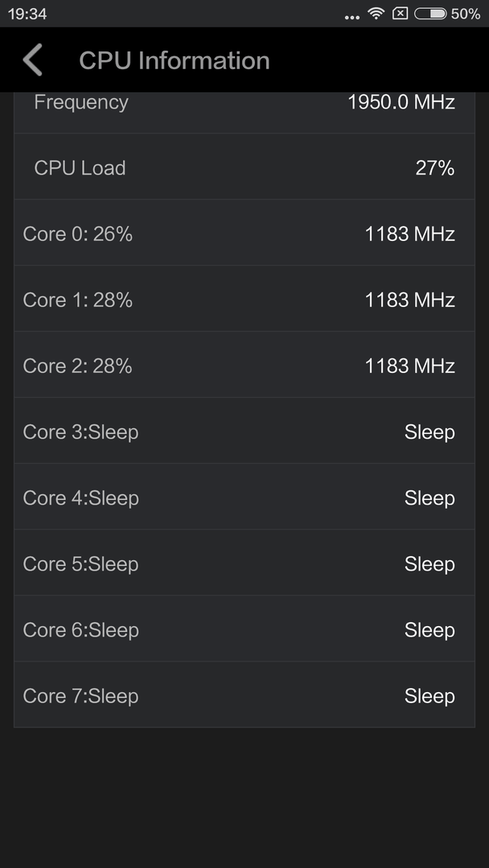This screenshot has height=868, width=489.
Task: Tap Core 2 frequency 1183 MHz
Action: click(x=410, y=366)
